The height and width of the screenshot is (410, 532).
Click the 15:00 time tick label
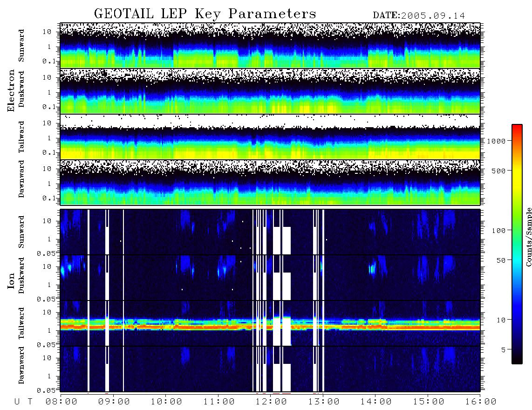[x=429, y=402]
